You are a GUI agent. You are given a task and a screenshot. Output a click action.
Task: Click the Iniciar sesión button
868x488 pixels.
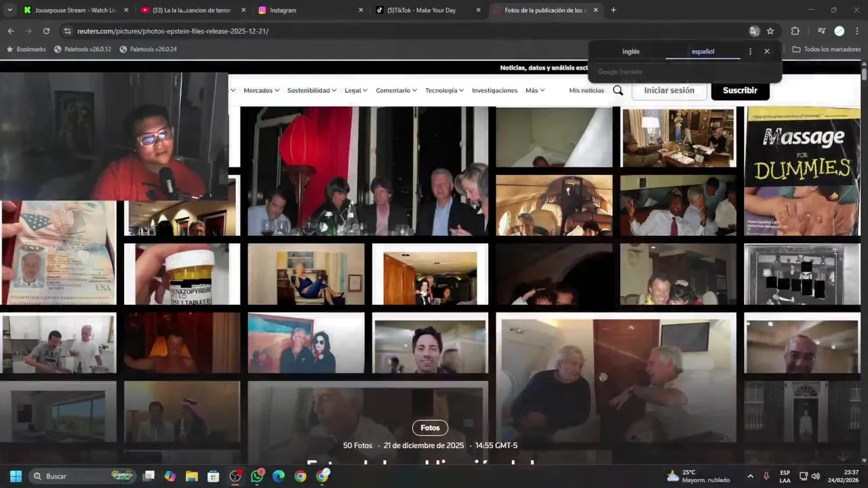669,90
